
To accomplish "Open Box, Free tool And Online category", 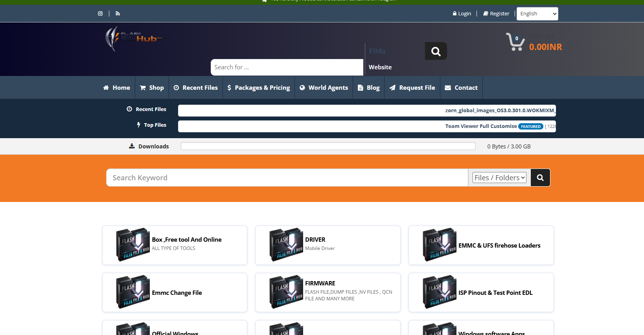I will coord(186,239).
